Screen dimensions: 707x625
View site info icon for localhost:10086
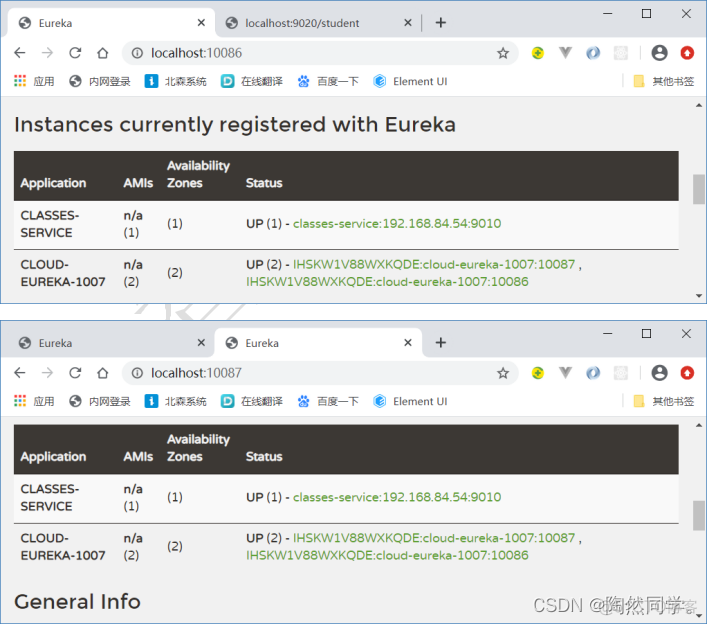(x=137, y=53)
